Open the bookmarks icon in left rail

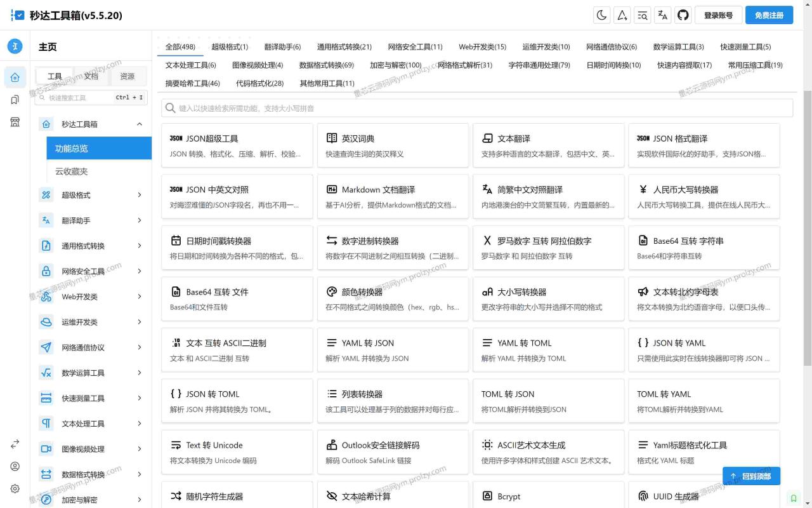point(15,100)
